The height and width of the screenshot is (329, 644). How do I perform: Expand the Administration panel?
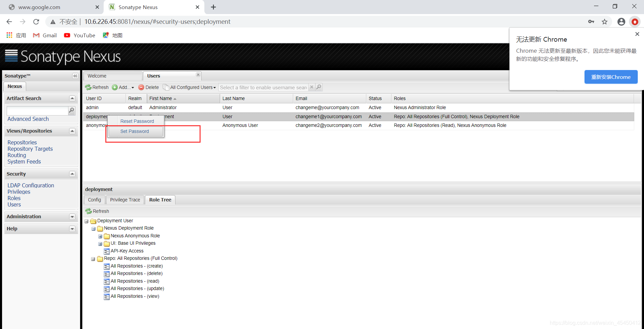pyautogui.click(x=72, y=217)
